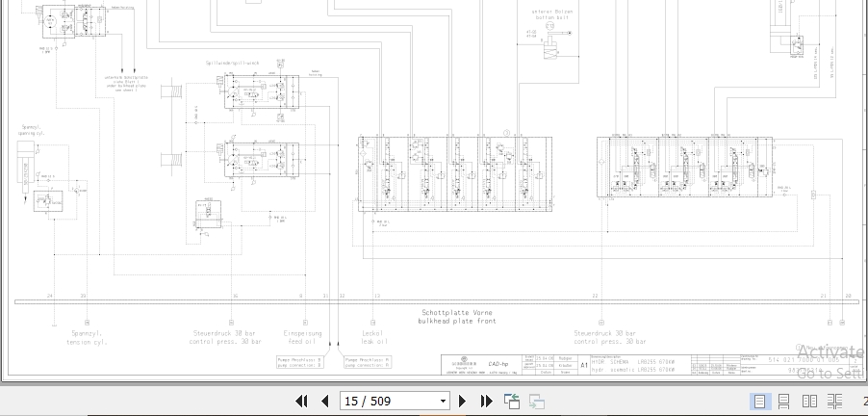Click the Einspeisung feed oil label
868x416 pixels.
point(302,337)
